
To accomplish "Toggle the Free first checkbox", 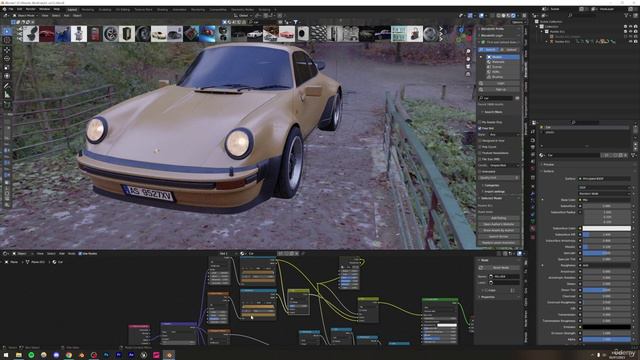I will [x=480, y=128].
